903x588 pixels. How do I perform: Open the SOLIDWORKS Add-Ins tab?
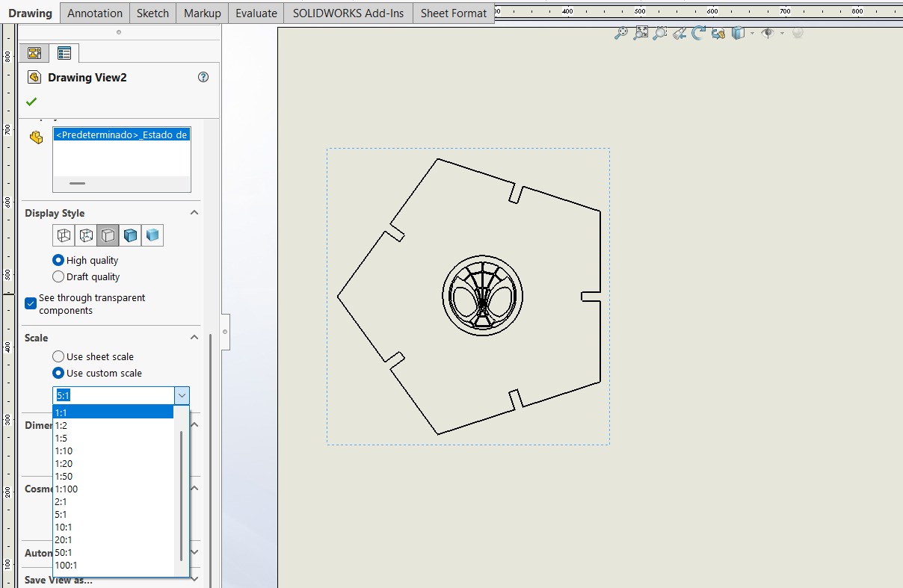pyautogui.click(x=348, y=13)
